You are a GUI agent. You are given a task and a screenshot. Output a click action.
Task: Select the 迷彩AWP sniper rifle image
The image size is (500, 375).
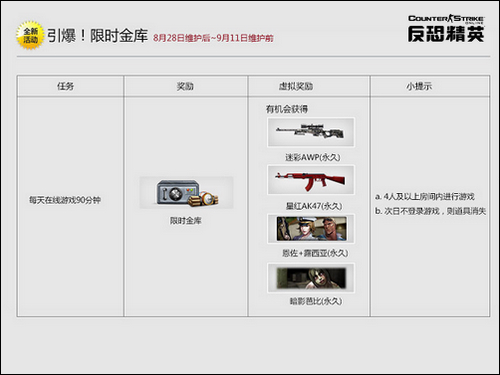pos(311,132)
